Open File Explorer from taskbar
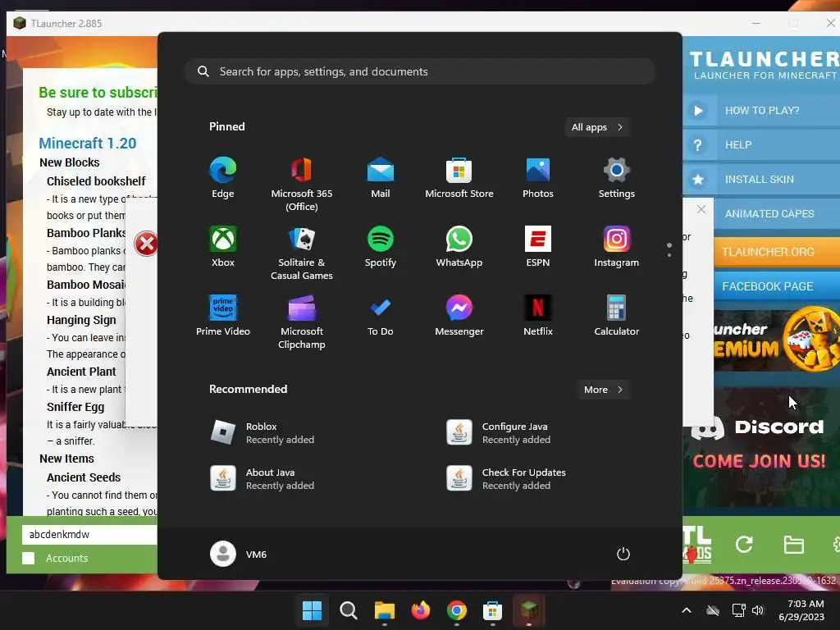The height and width of the screenshot is (630, 840). pos(384,610)
